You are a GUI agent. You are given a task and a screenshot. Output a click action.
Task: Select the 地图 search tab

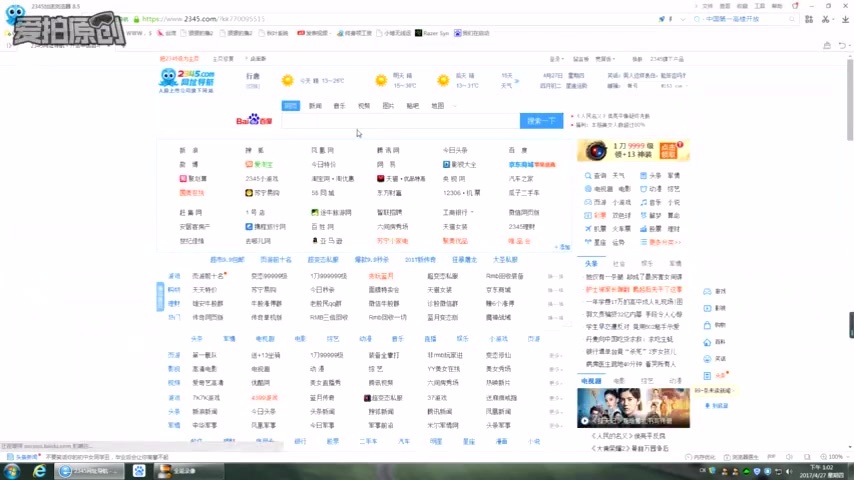point(438,106)
